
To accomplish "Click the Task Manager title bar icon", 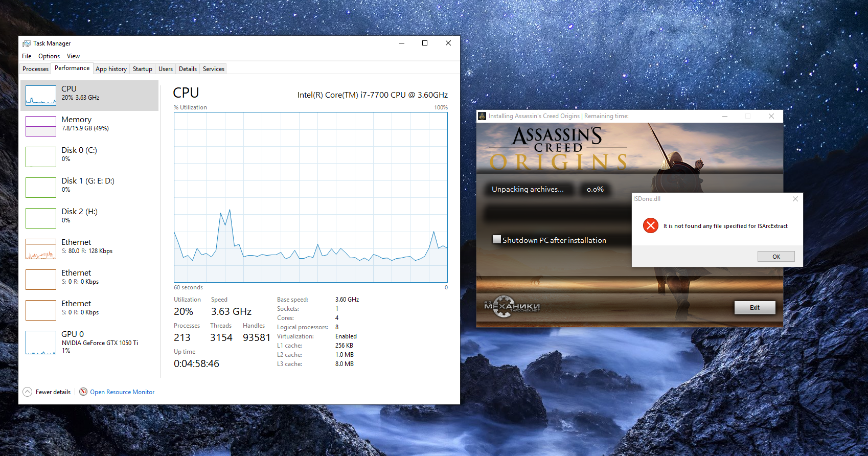I will (27, 43).
